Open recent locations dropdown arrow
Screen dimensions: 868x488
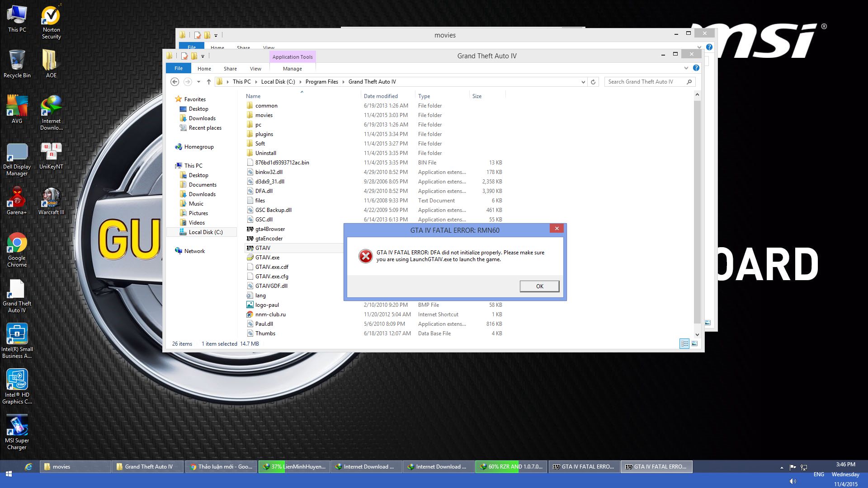point(198,82)
